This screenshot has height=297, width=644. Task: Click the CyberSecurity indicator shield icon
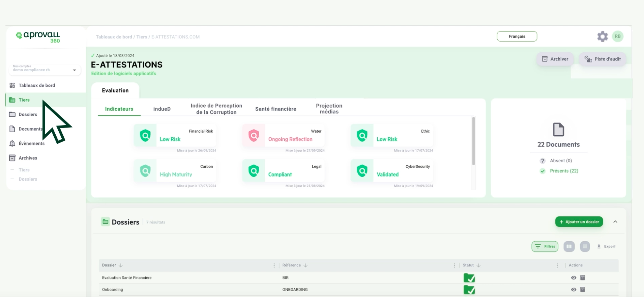pyautogui.click(x=362, y=171)
